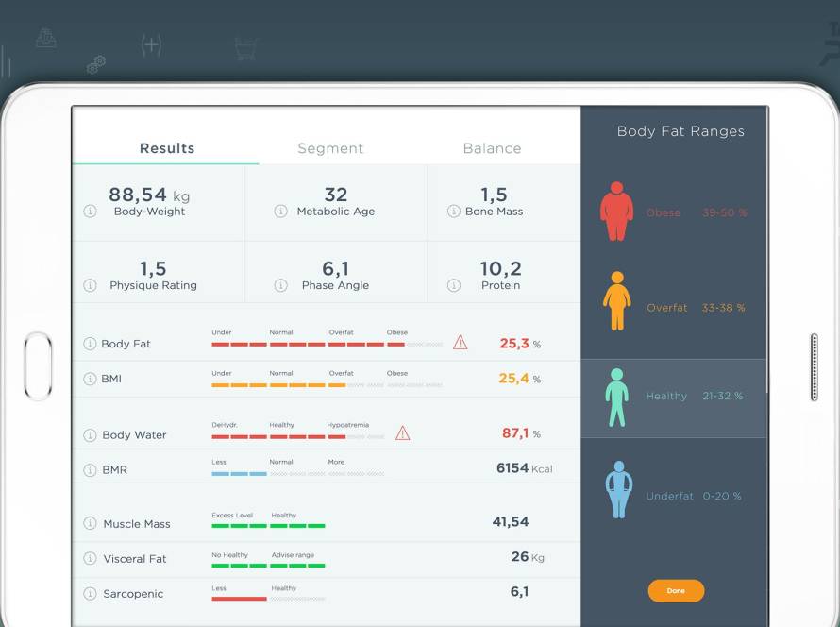Click the "Metabolic Age" label
840x627 pixels.
[336, 212]
